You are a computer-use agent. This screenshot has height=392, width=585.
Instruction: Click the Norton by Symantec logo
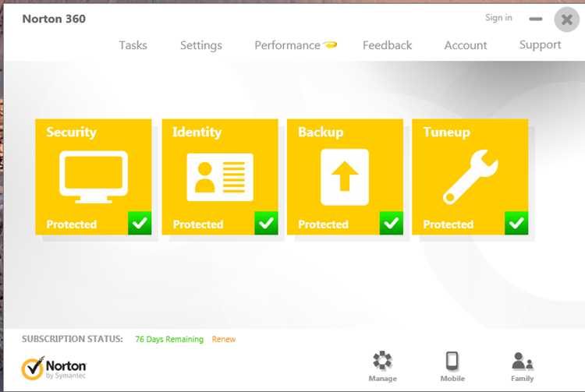pyautogui.click(x=54, y=368)
